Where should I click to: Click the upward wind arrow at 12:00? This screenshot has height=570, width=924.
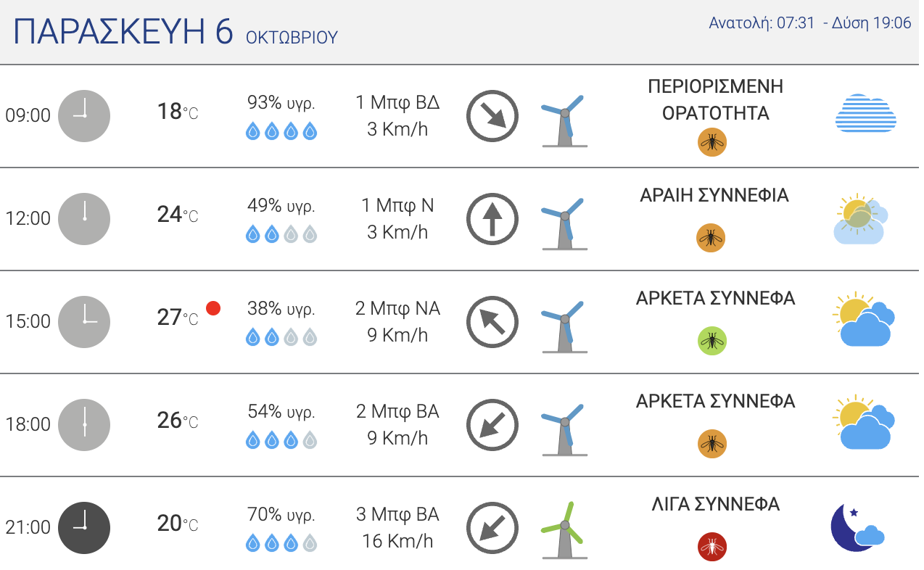pyautogui.click(x=492, y=219)
